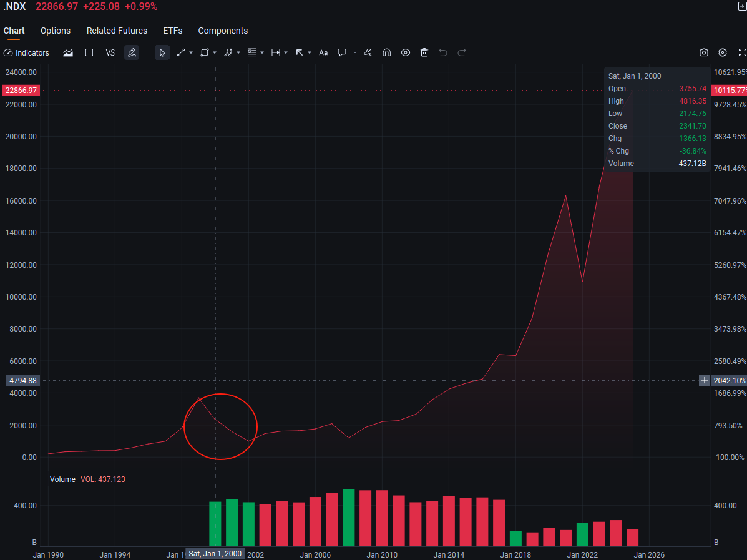Enter fullscreen chart mode
Viewport: 747px width, 560px height.
point(742,53)
